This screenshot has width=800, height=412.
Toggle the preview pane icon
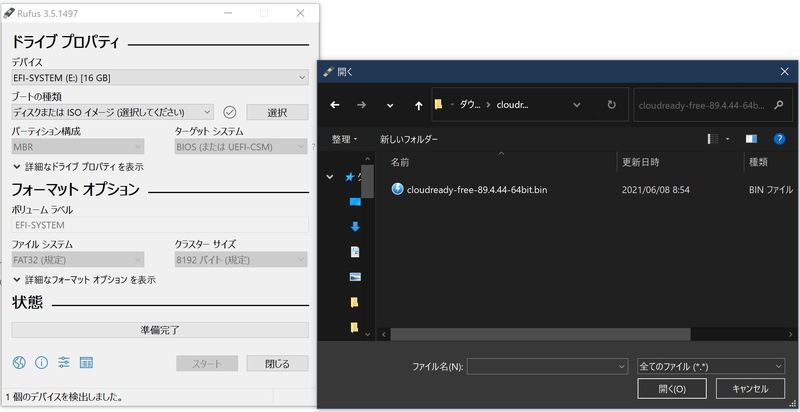point(751,139)
